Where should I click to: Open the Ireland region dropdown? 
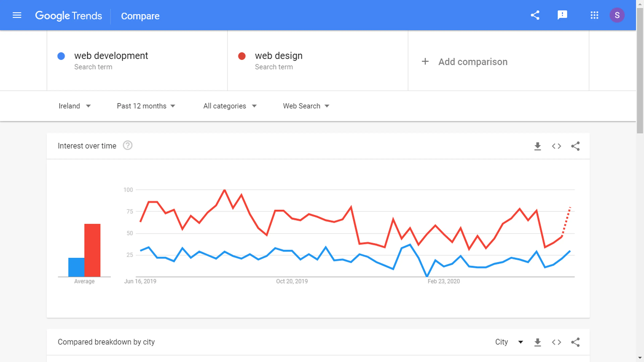tap(74, 106)
